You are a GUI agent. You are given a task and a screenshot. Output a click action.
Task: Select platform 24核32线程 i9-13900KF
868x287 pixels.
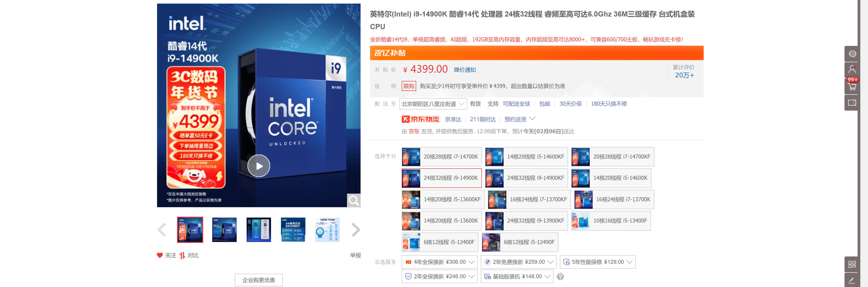coord(526,221)
